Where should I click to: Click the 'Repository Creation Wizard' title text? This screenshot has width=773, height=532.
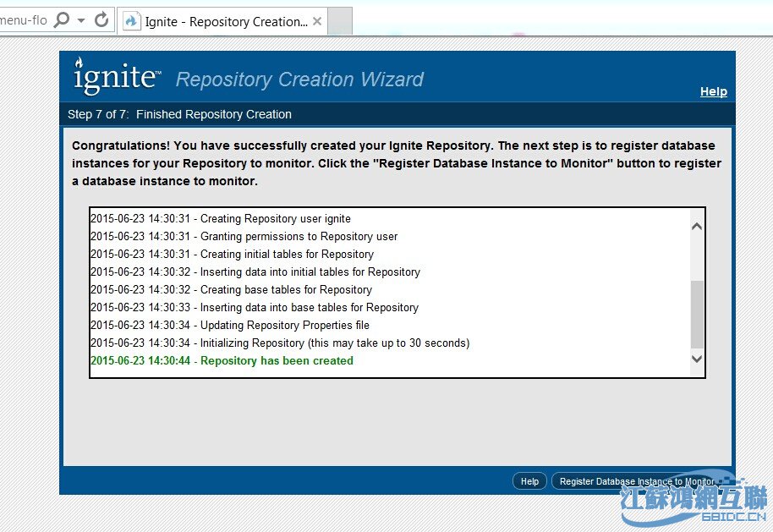299,80
